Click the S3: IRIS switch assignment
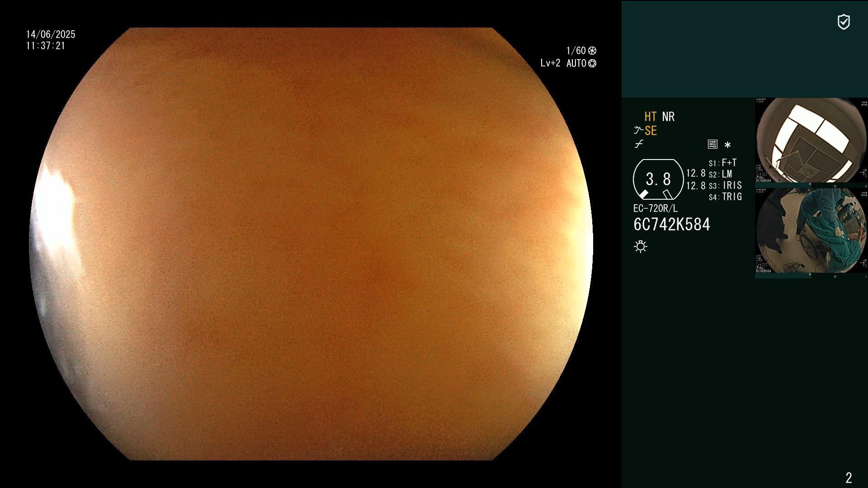868x488 pixels. tap(725, 185)
